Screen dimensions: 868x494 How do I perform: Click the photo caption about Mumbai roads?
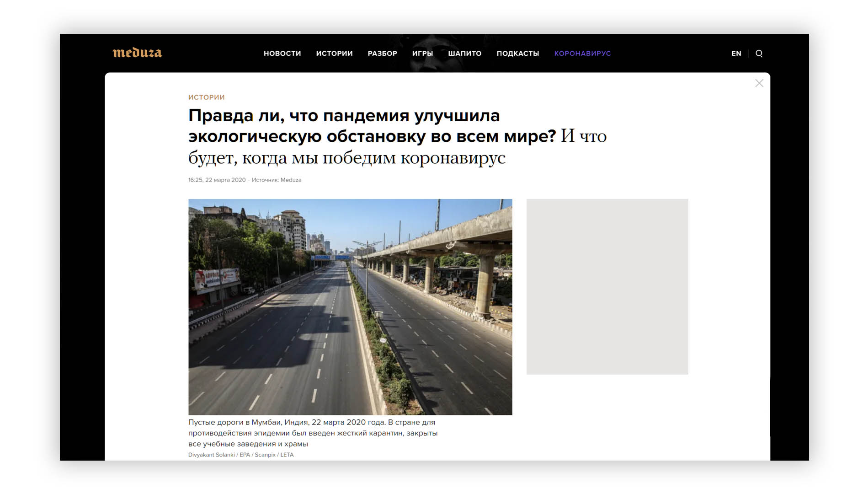coord(313,433)
